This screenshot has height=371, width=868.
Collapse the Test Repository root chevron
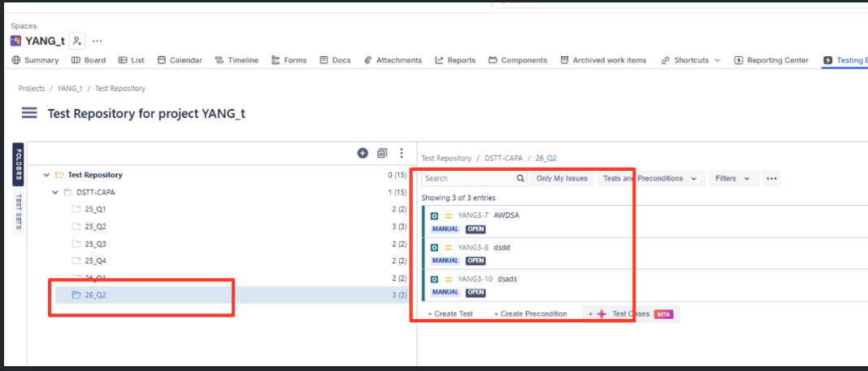tap(46, 175)
